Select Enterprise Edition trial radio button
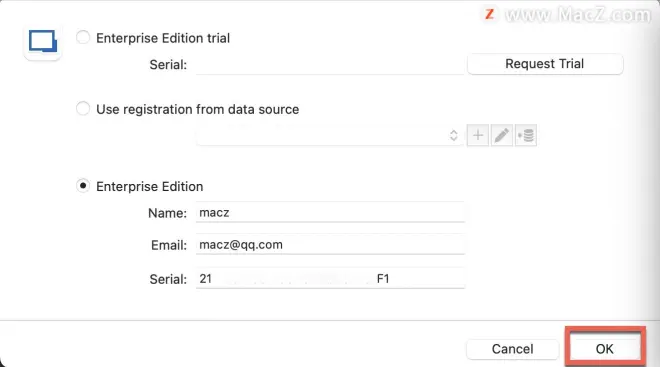Viewport: 660px width, 367px height. [x=83, y=37]
